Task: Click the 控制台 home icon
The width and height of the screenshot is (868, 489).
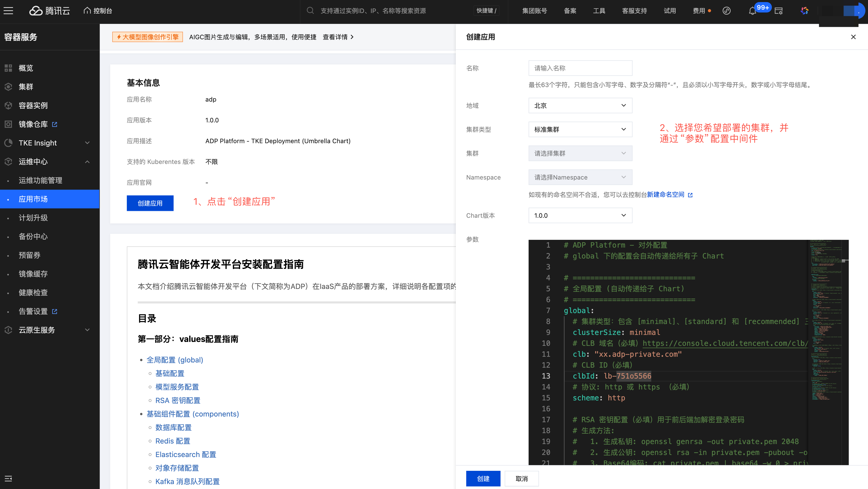Action: [x=87, y=11]
